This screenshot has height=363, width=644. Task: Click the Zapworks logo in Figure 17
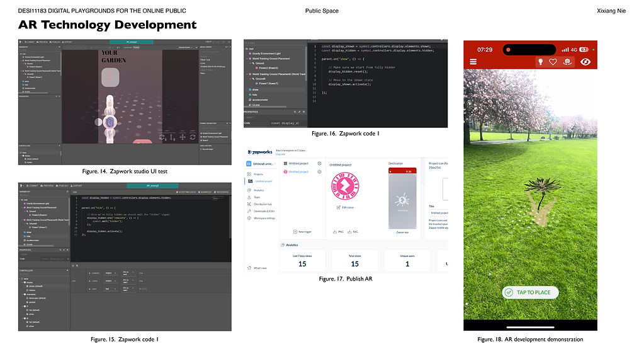tap(260, 152)
